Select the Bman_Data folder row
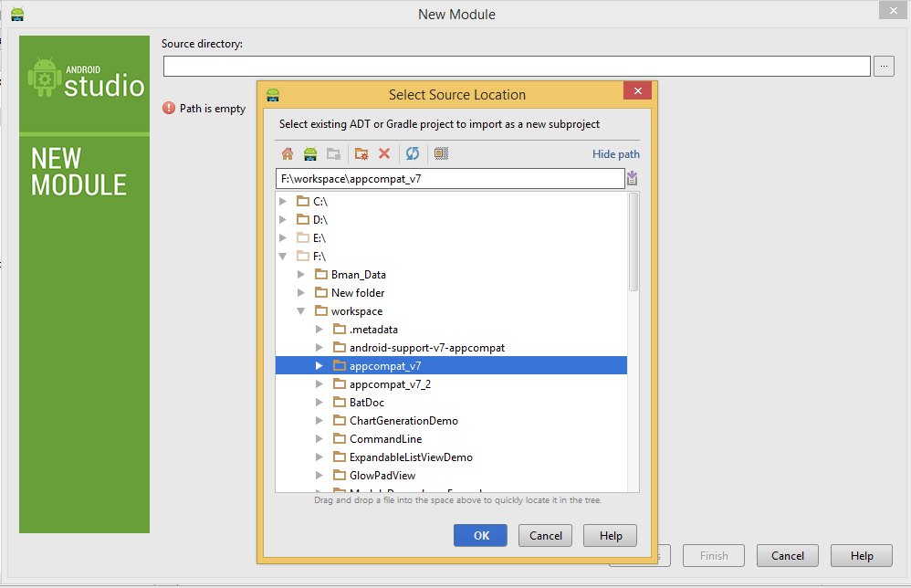This screenshot has height=588, width=911. click(451, 274)
